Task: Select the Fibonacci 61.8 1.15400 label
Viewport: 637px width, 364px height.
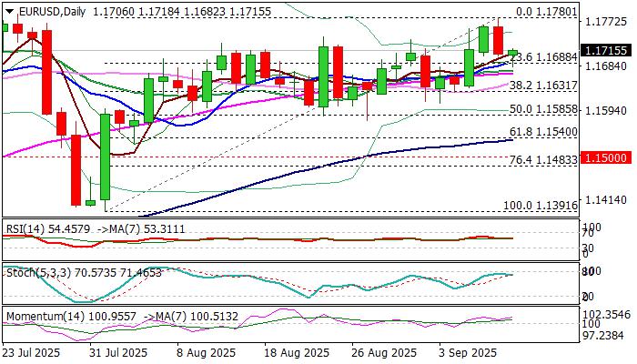Action: pos(543,132)
